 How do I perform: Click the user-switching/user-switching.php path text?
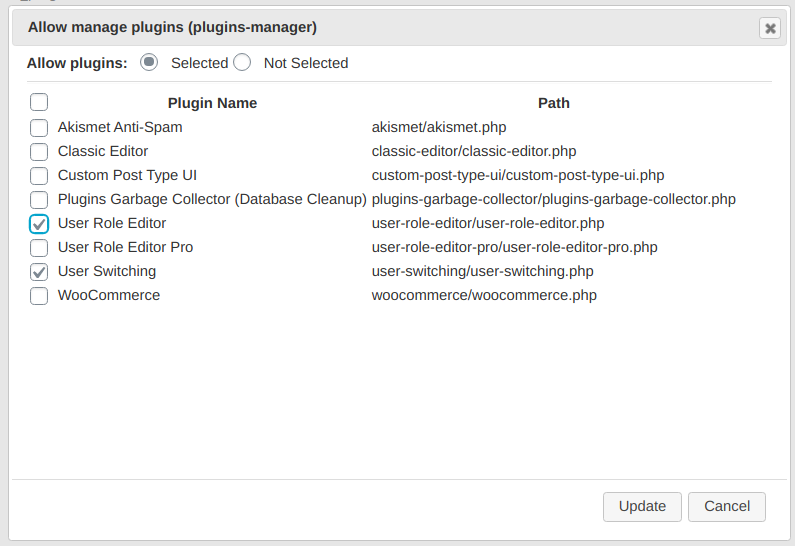pyautogui.click(x=482, y=271)
